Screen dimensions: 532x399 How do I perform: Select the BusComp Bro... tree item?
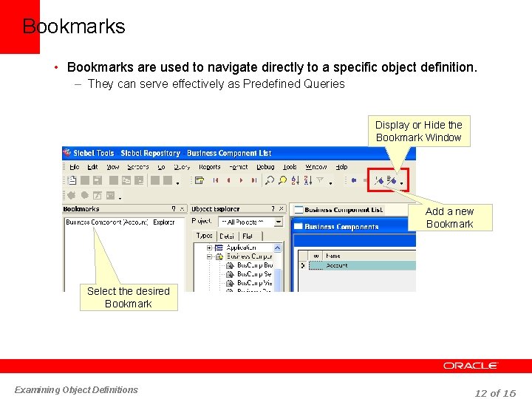255,265
